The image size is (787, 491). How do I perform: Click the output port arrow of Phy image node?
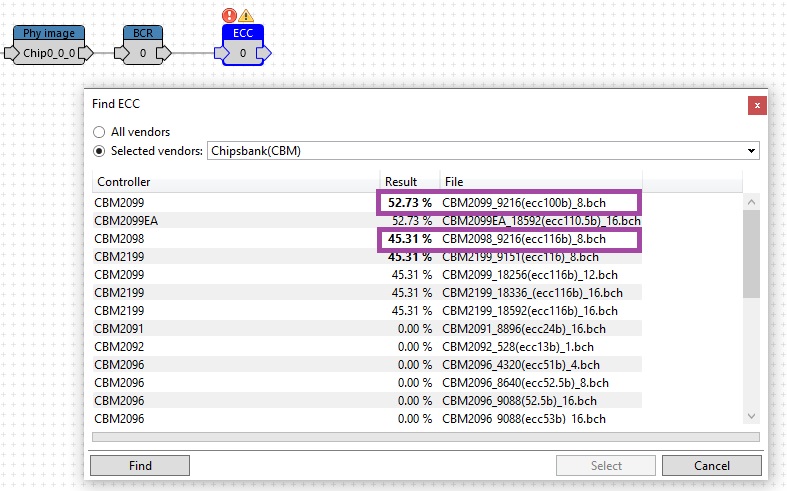(x=86, y=53)
